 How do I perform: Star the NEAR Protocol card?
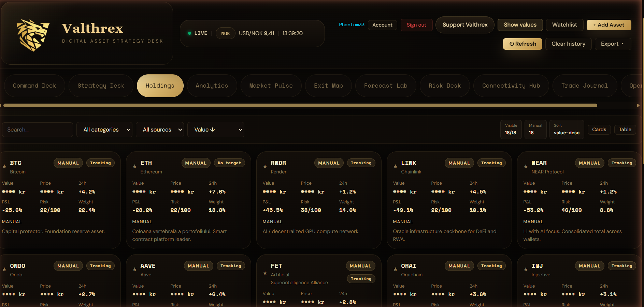coord(526,167)
